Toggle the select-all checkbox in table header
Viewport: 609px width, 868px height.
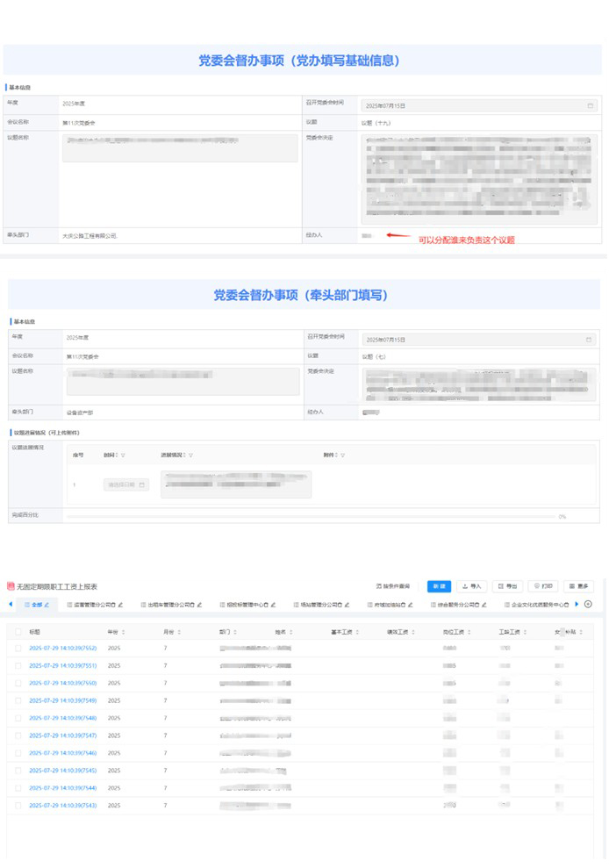pyautogui.click(x=18, y=631)
